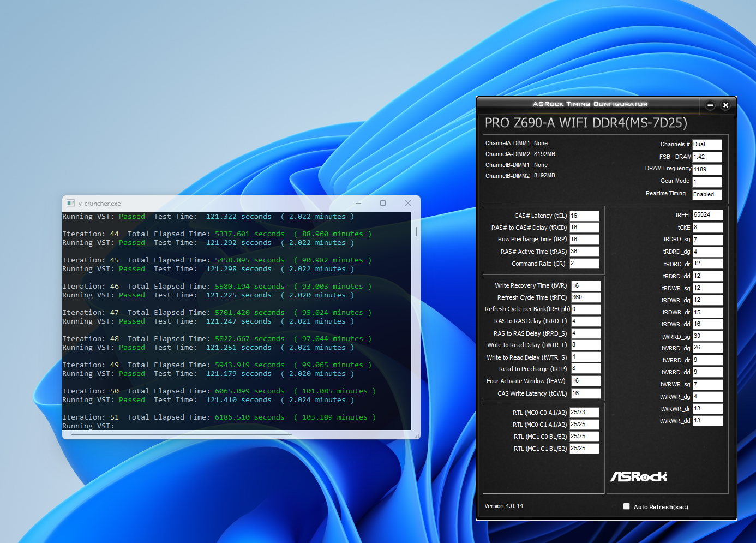Click the "ChannelB-DIMM2 8192MB" text
This screenshot has width=756, height=543.
520,176
